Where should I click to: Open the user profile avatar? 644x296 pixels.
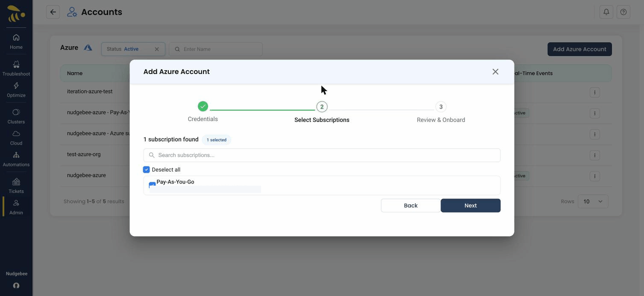16,286
